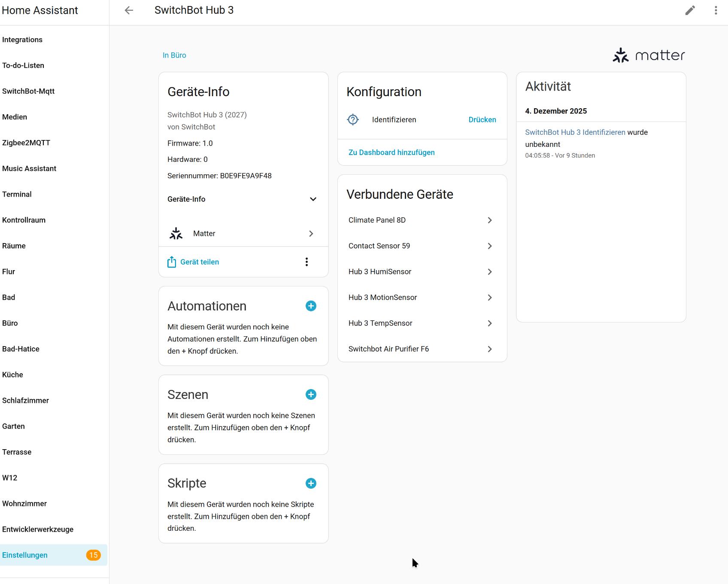Open the Matter integration entry
Image resolution: width=728 pixels, height=584 pixels.
(243, 234)
